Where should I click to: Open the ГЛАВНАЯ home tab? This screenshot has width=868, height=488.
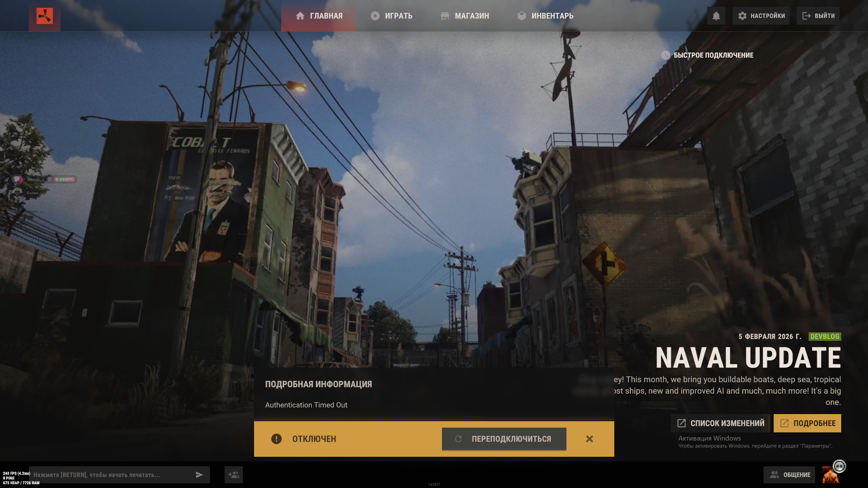pos(319,16)
